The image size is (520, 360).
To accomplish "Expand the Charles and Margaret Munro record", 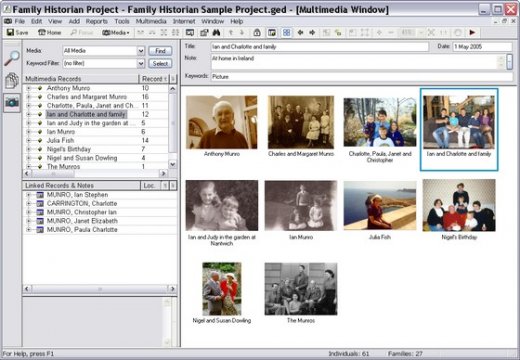I will [28, 97].
